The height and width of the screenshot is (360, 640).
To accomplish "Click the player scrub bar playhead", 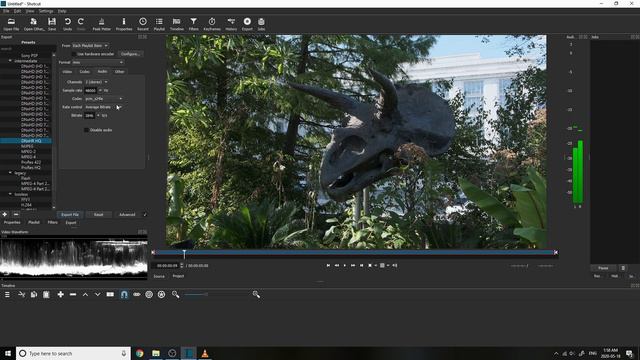I will (x=184, y=254).
